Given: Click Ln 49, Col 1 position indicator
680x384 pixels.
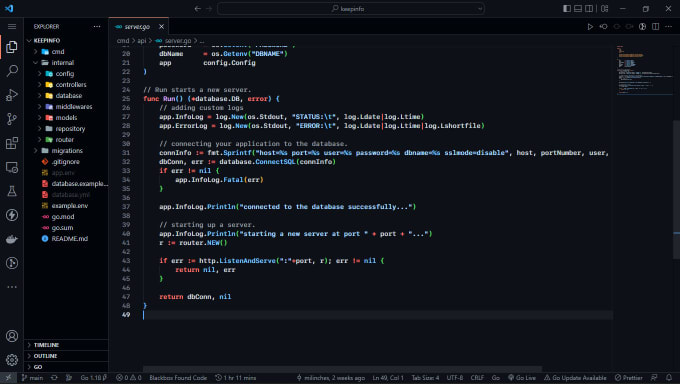Looking at the screenshot, I should 388,378.
